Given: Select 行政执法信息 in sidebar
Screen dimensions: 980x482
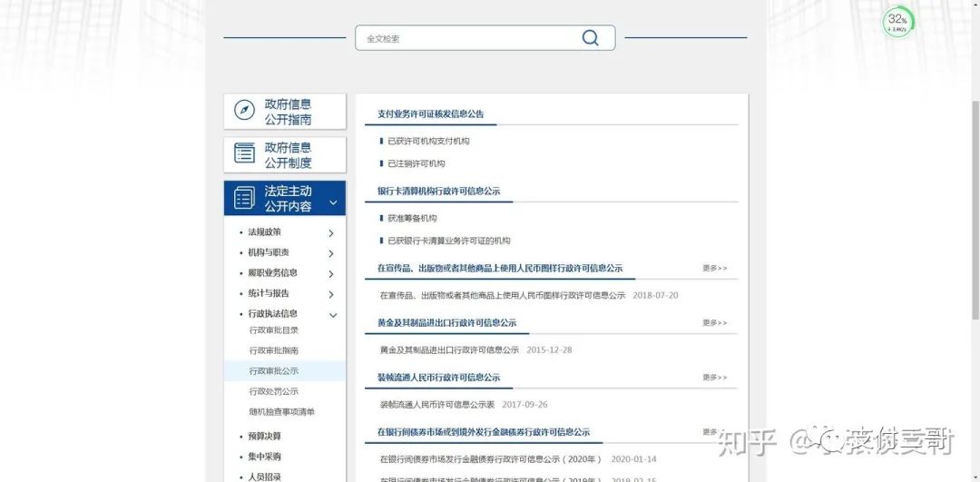Looking at the screenshot, I should point(272,314).
